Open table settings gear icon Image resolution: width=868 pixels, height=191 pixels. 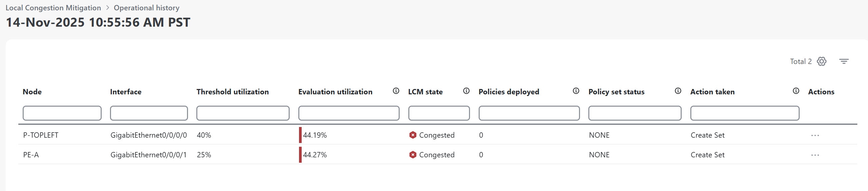pyautogui.click(x=821, y=61)
